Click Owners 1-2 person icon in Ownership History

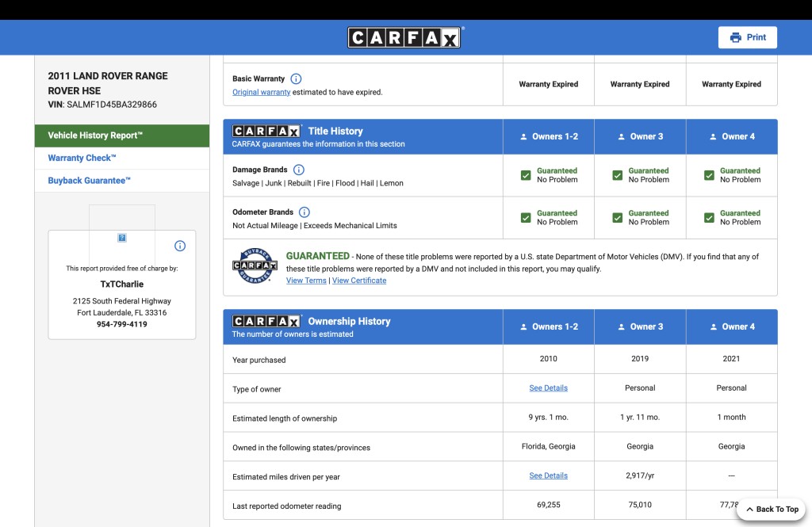pyautogui.click(x=523, y=327)
